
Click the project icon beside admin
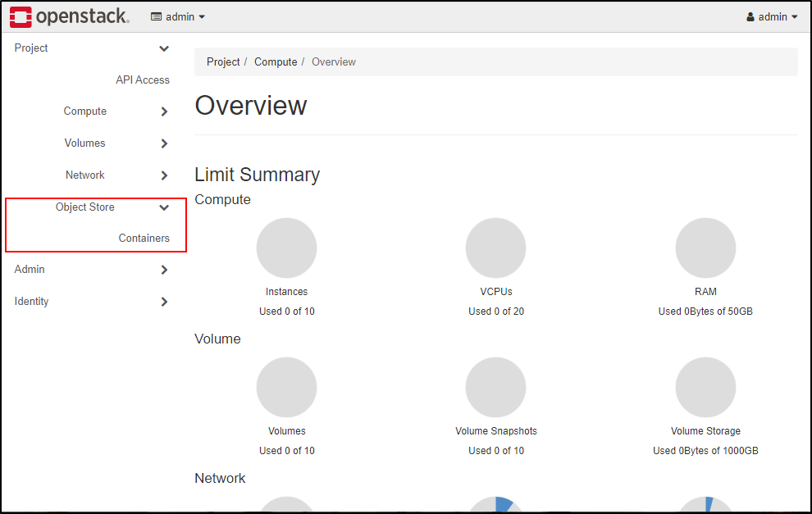[x=156, y=17]
